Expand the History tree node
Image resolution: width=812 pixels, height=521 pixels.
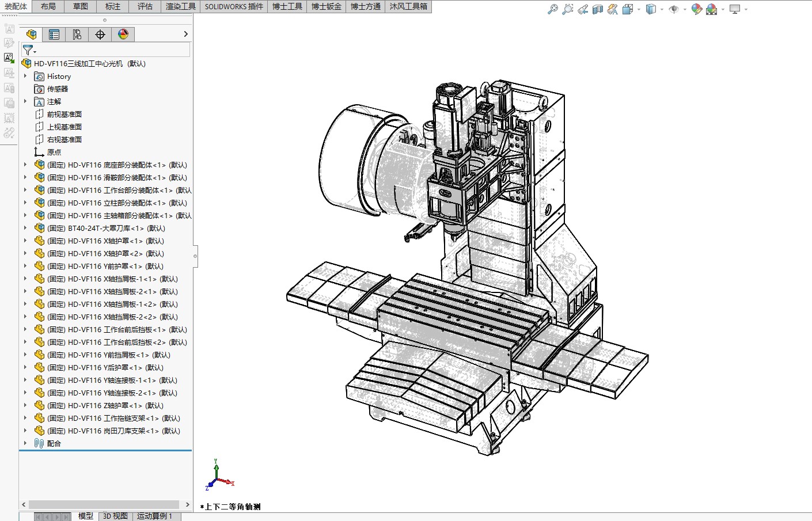pos(25,76)
